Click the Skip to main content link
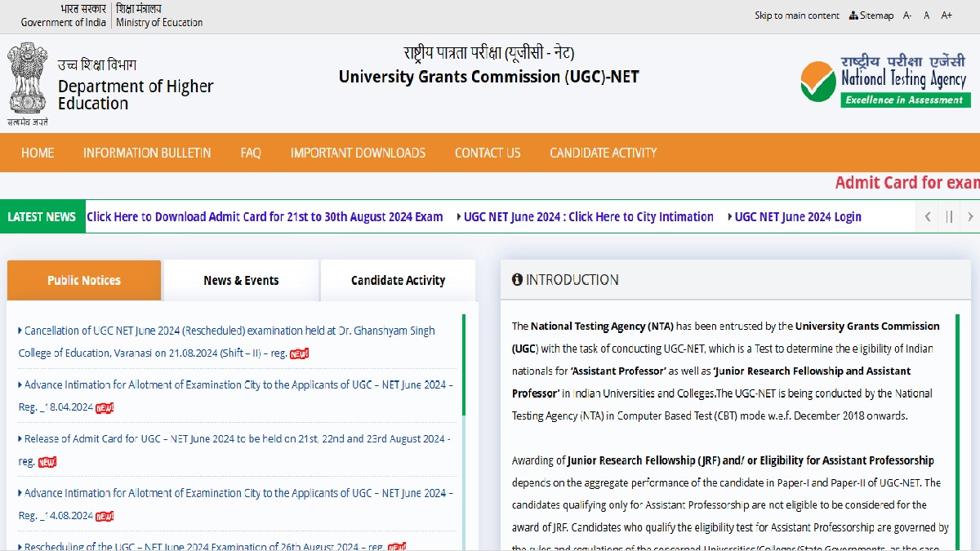This screenshot has height=551, width=980. pyautogui.click(x=796, y=15)
